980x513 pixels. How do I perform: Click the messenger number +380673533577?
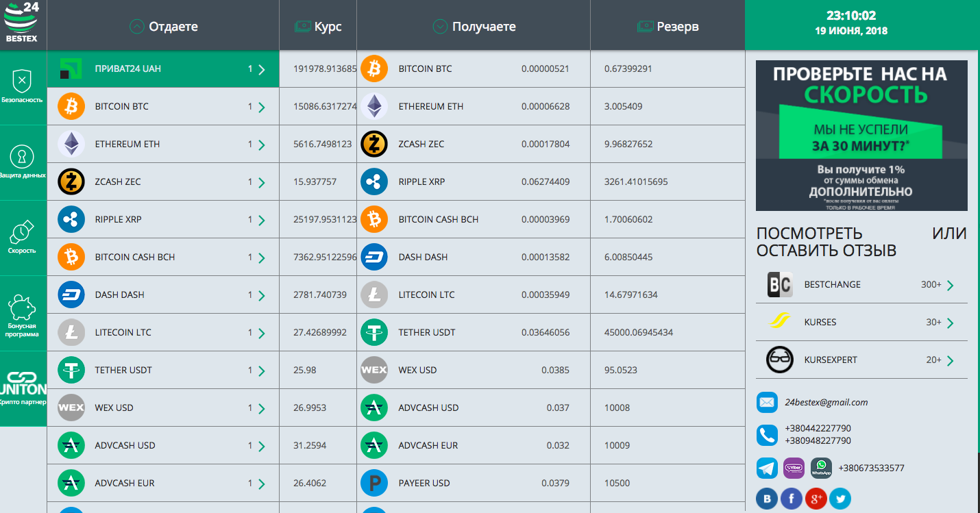pos(871,468)
